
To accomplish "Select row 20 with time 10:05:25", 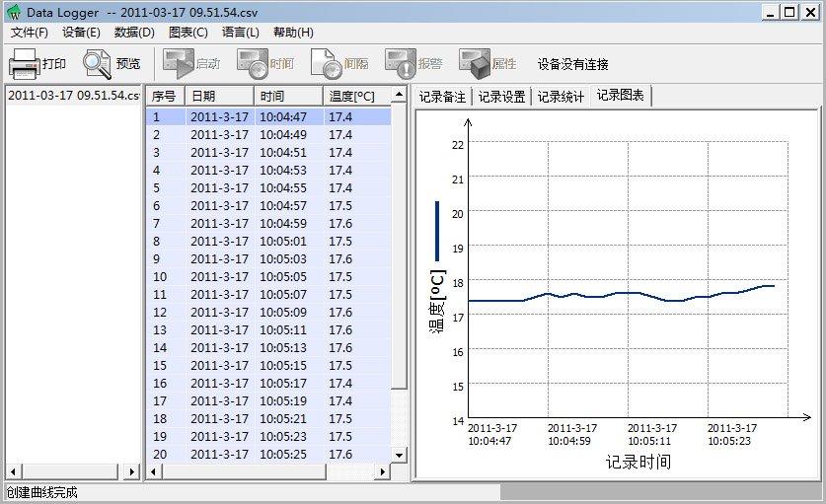I will click(268, 454).
